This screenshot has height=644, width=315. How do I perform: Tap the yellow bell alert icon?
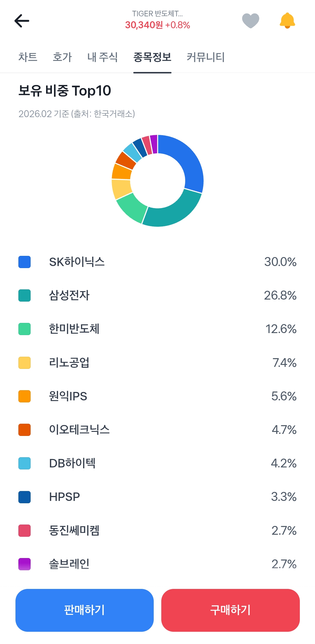[287, 21]
